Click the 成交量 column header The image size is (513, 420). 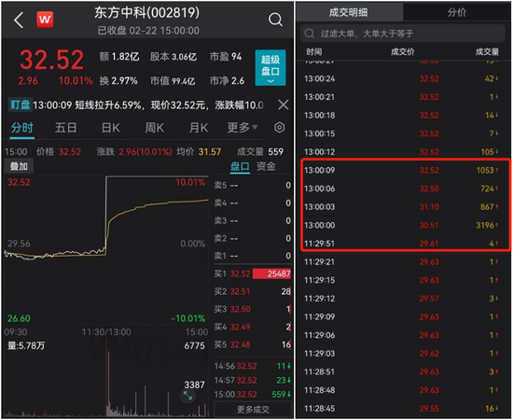click(487, 51)
